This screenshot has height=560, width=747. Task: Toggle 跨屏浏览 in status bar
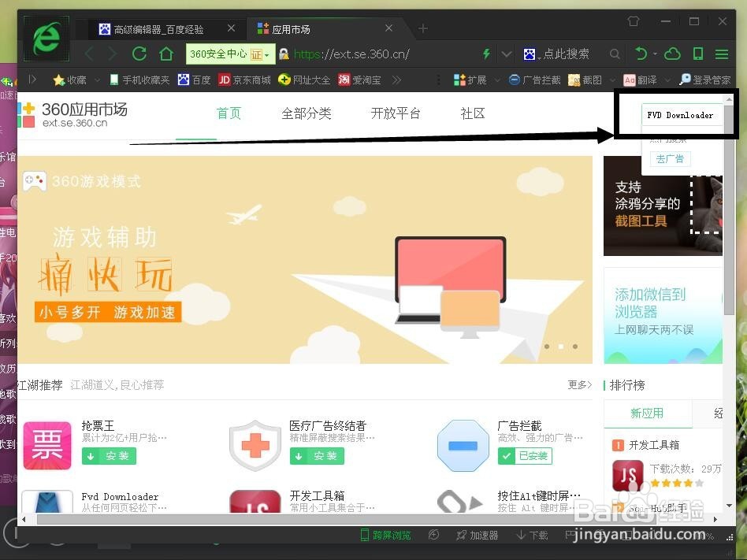[385, 536]
